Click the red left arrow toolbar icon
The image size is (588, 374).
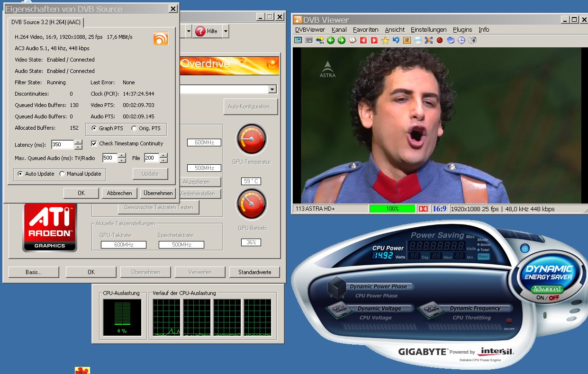pyautogui.click(x=363, y=40)
